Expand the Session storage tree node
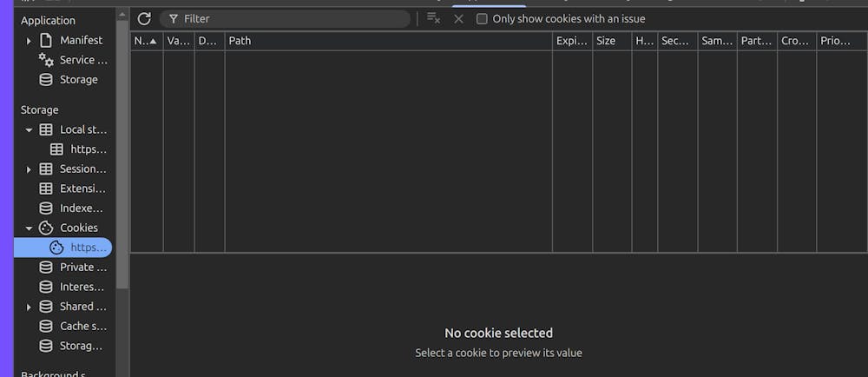 point(29,169)
